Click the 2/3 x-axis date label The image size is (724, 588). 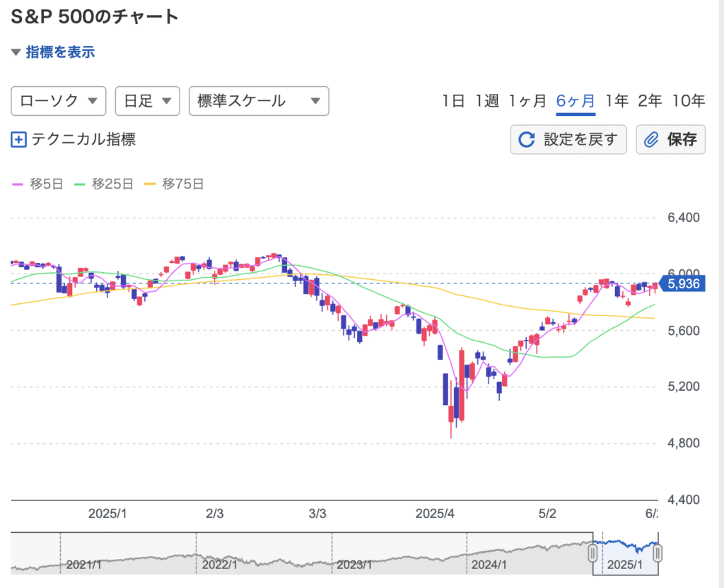click(x=215, y=514)
